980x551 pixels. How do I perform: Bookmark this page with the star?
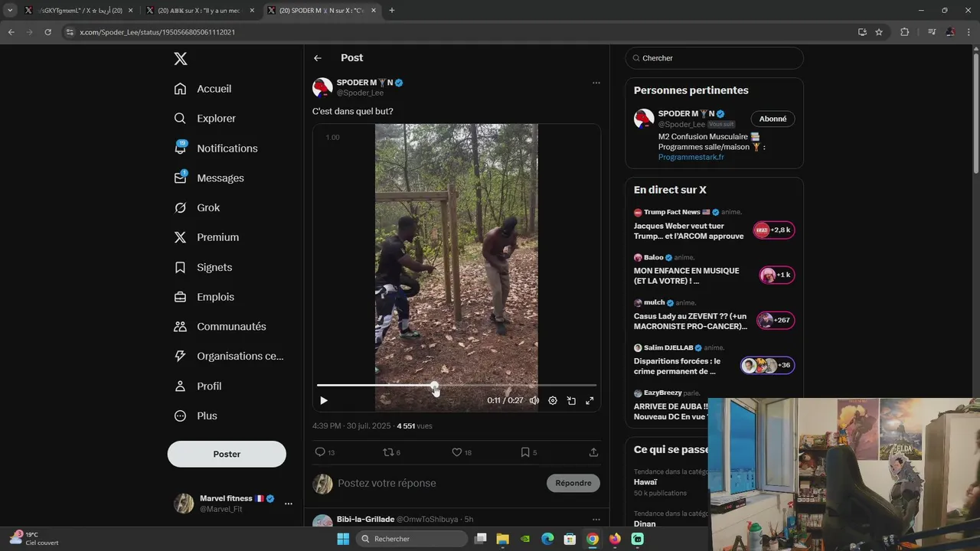coord(879,32)
